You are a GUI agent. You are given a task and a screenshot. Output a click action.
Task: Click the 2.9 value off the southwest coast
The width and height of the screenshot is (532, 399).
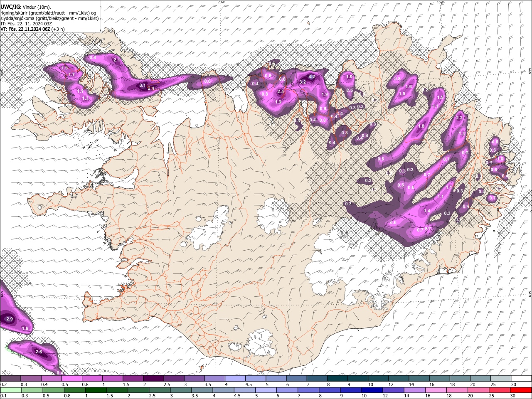click(x=10, y=319)
